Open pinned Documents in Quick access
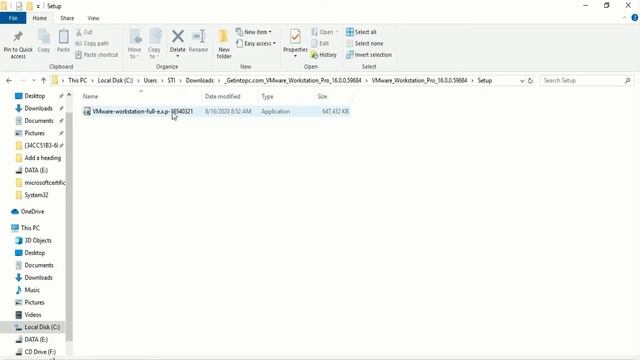 pyautogui.click(x=39, y=121)
